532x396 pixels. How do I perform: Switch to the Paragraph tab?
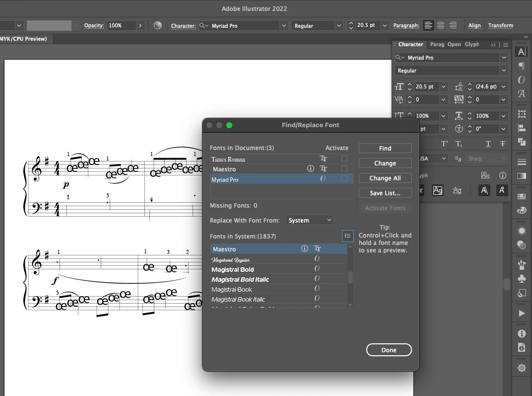click(x=437, y=45)
